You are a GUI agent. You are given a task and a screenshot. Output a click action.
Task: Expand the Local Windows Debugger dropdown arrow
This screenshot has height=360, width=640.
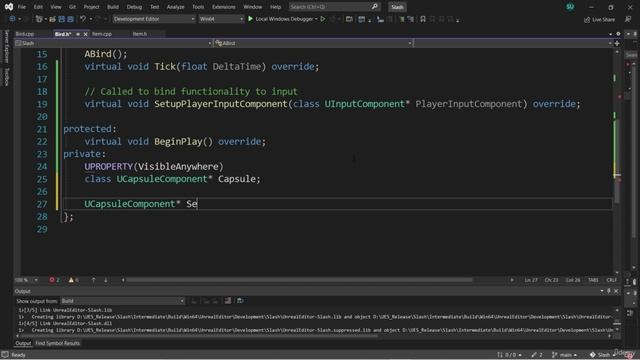pyautogui.click(x=316, y=19)
